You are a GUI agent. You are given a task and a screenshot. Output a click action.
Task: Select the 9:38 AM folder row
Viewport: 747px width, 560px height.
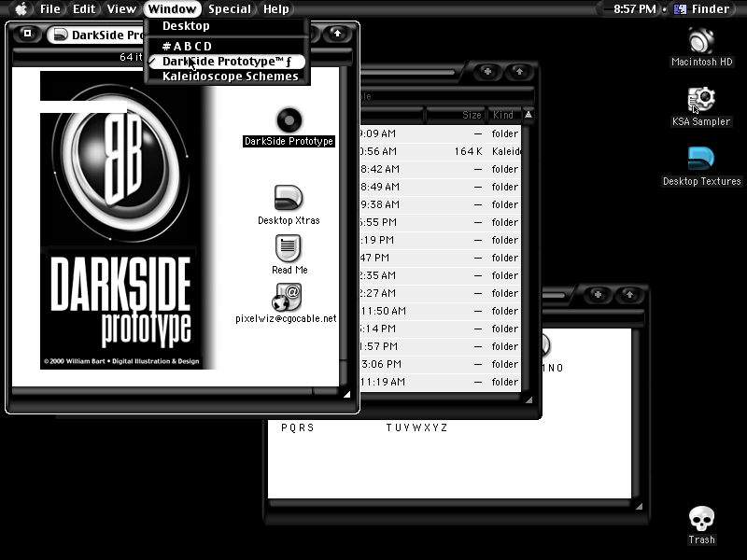[440, 204]
